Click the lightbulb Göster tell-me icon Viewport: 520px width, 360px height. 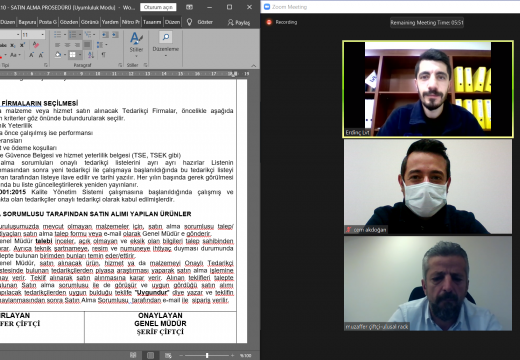189,22
